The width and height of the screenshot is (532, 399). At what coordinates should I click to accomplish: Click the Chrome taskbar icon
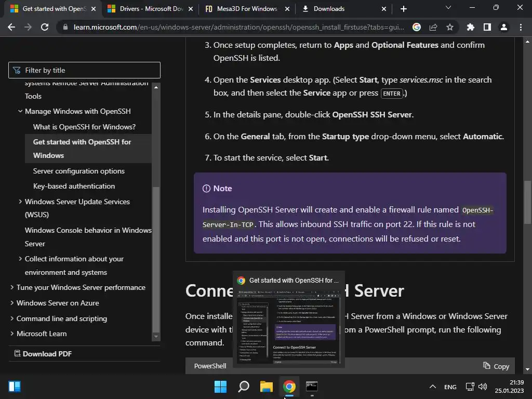(289, 387)
